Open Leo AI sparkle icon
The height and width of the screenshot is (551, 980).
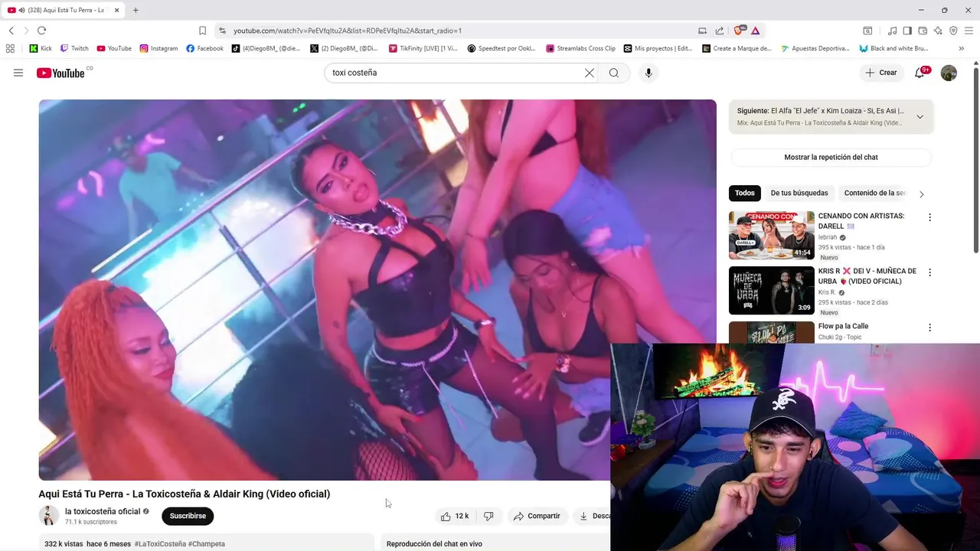point(938,31)
